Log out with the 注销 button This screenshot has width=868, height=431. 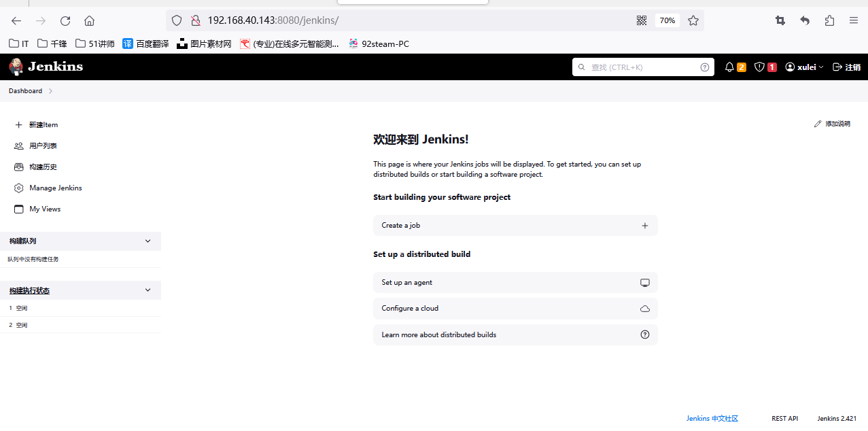[x=846, y=67]
